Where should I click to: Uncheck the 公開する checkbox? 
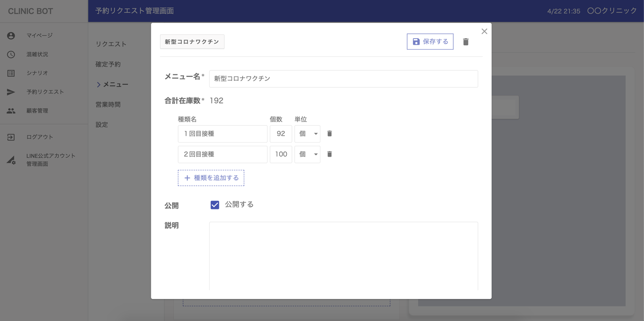pyautogui.click(x=215, y=205)
